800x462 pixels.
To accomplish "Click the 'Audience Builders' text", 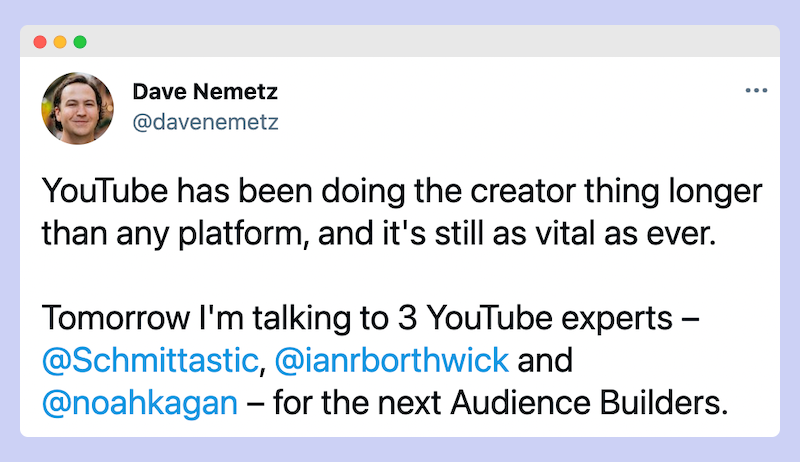I will point(589,403).
